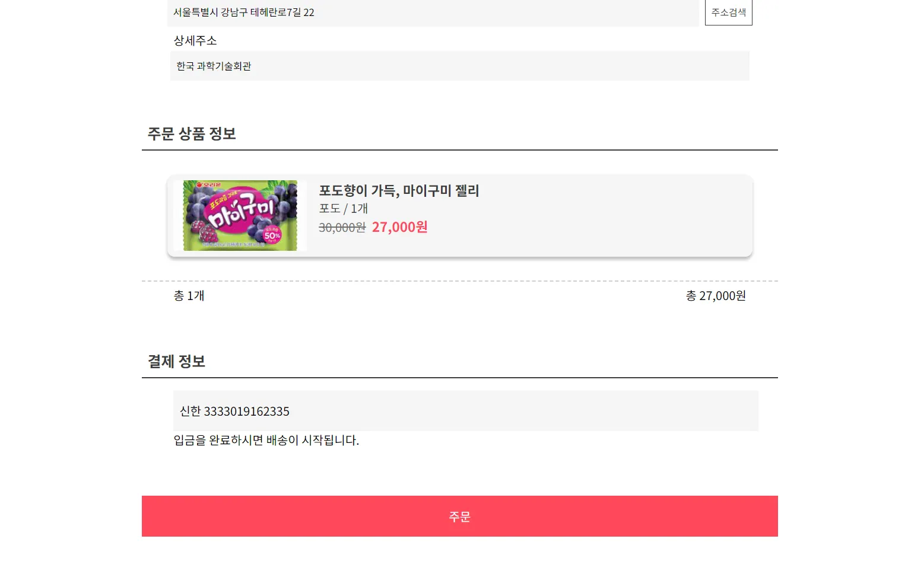Select the 신한 bank account number field
This screenshot has width=924, height=571.
[465, 411]
